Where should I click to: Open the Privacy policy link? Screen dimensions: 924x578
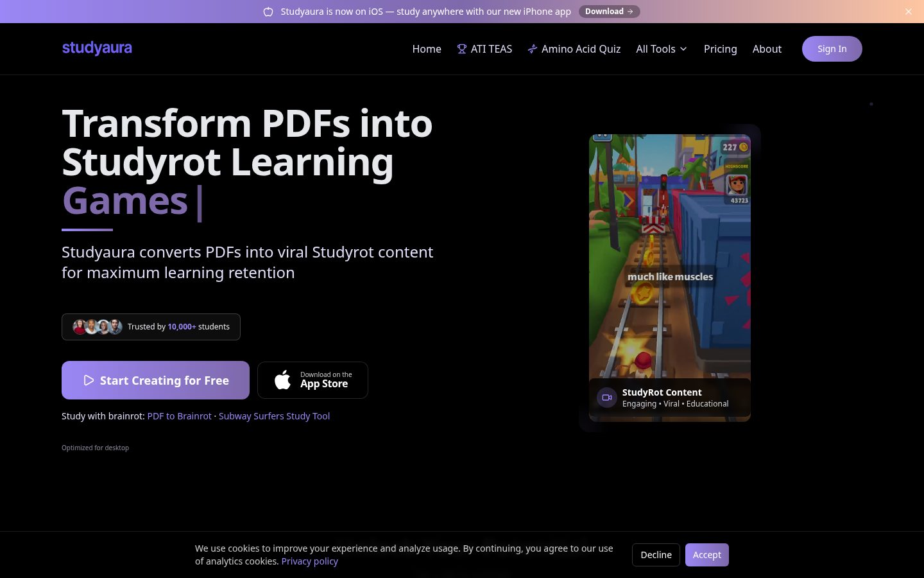(309, 561)
